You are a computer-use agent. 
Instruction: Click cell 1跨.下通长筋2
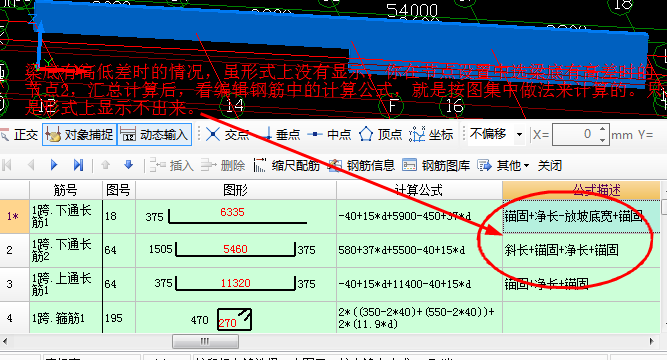coord(66,250)
